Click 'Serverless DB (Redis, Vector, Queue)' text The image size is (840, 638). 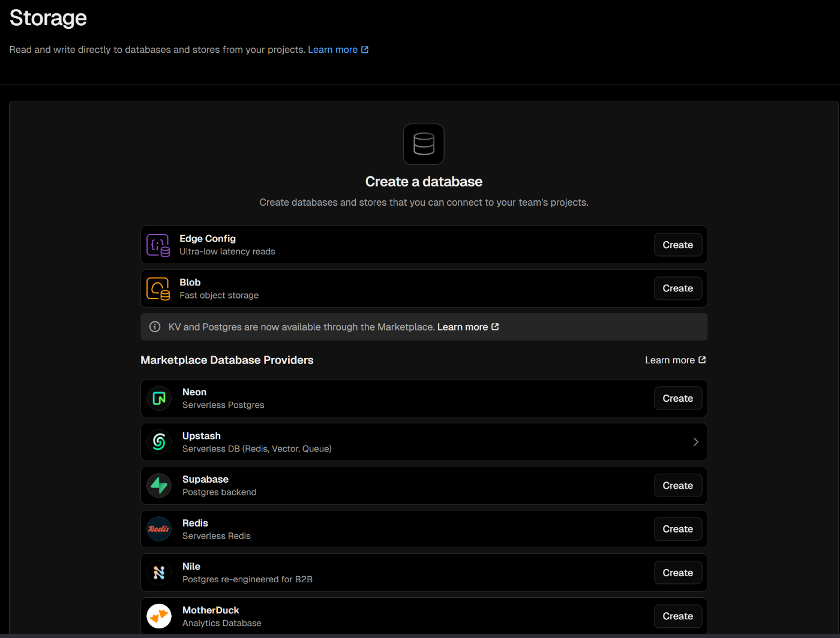257,449
